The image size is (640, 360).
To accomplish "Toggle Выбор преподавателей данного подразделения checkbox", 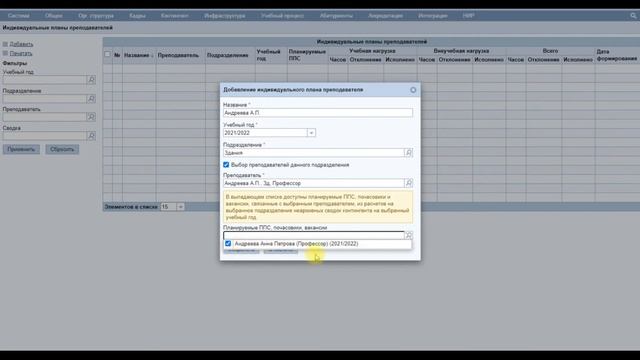I will pyautogui.click(x=226, y=165).
